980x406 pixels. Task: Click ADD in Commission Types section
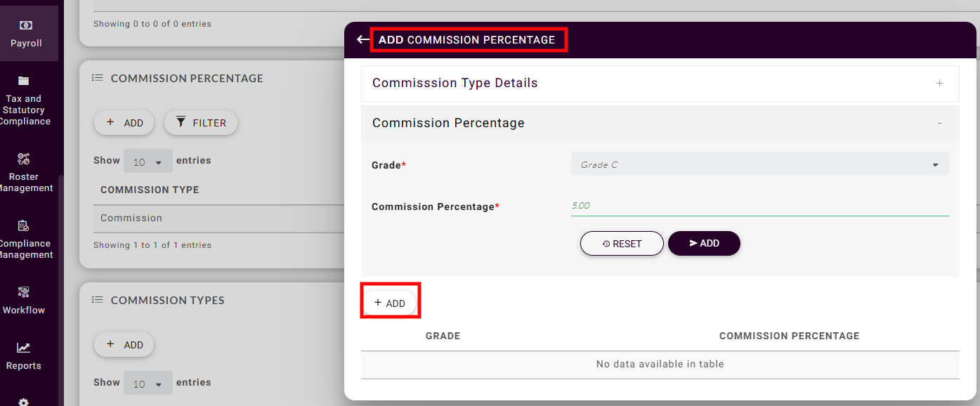pyautogui.click(x=124, y=345)
